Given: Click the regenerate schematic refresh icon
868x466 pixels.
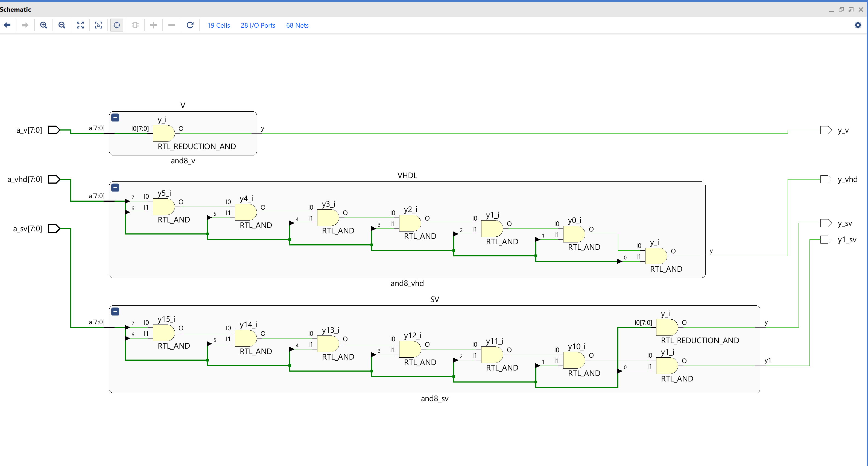Looking at the screenshot, I should tap(190, 25).
